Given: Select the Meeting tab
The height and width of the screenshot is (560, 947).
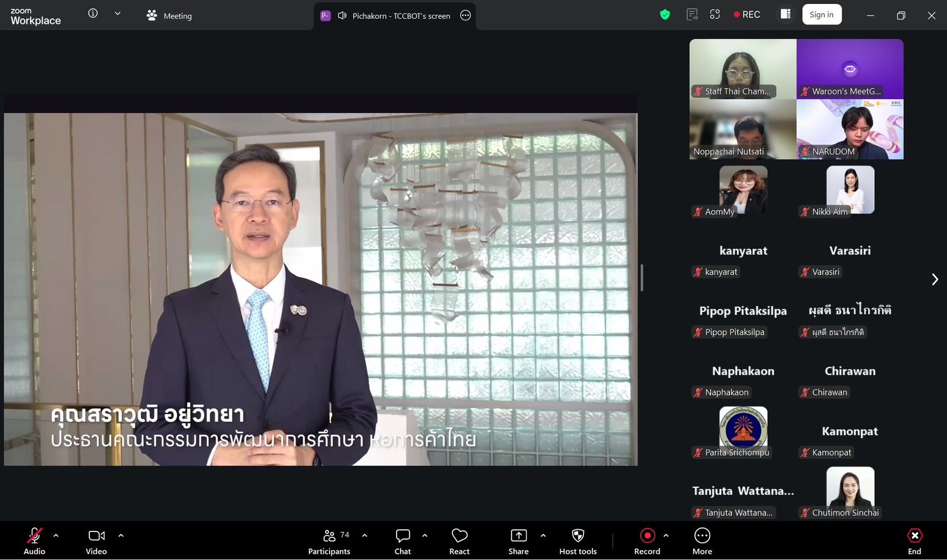Looking at the screenshot, I should [x=169, y=16].
